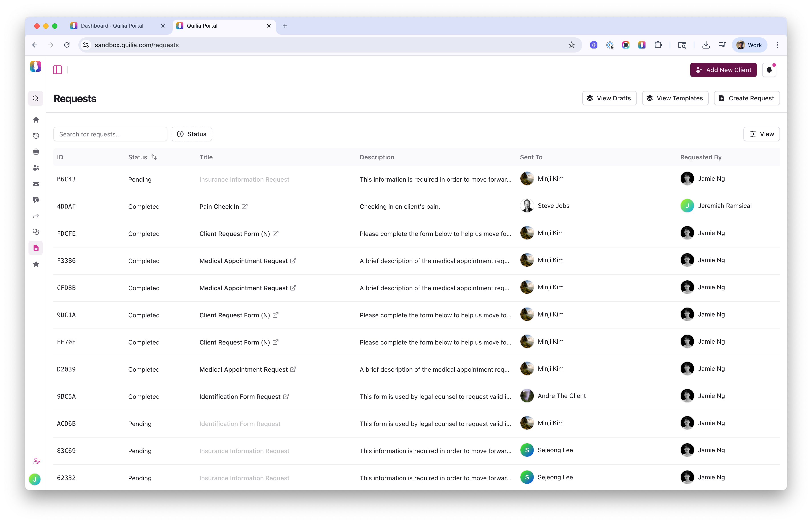Viewport: 812px width, 523px height.
Task: Select the stethoscope icon in the sidebar
Action: tap(36, 231)
